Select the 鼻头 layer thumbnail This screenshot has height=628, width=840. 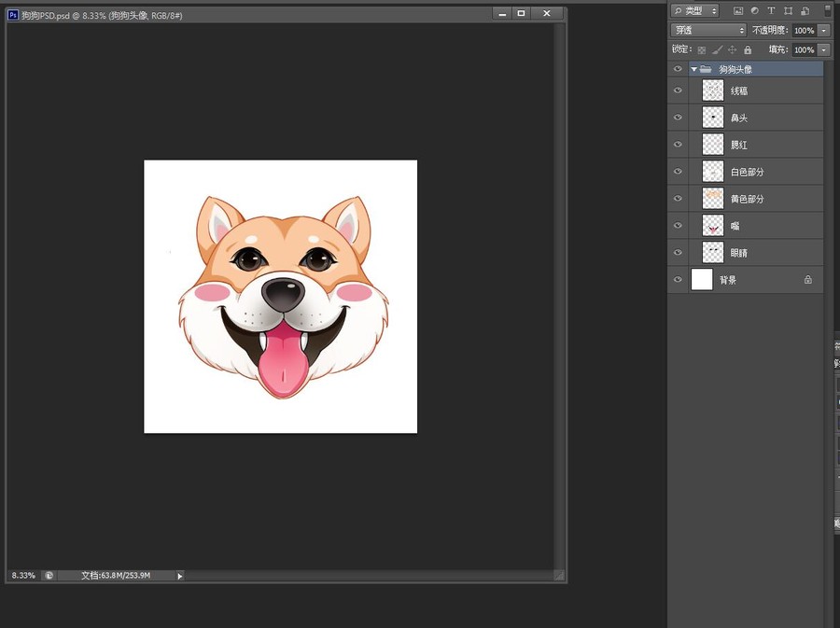click(713, 118)
